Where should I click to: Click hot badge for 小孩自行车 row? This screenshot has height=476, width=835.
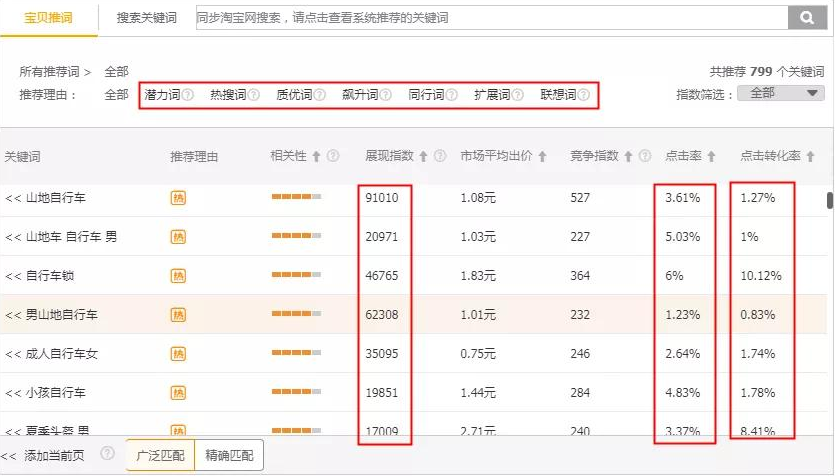click(x=178, y=393)
